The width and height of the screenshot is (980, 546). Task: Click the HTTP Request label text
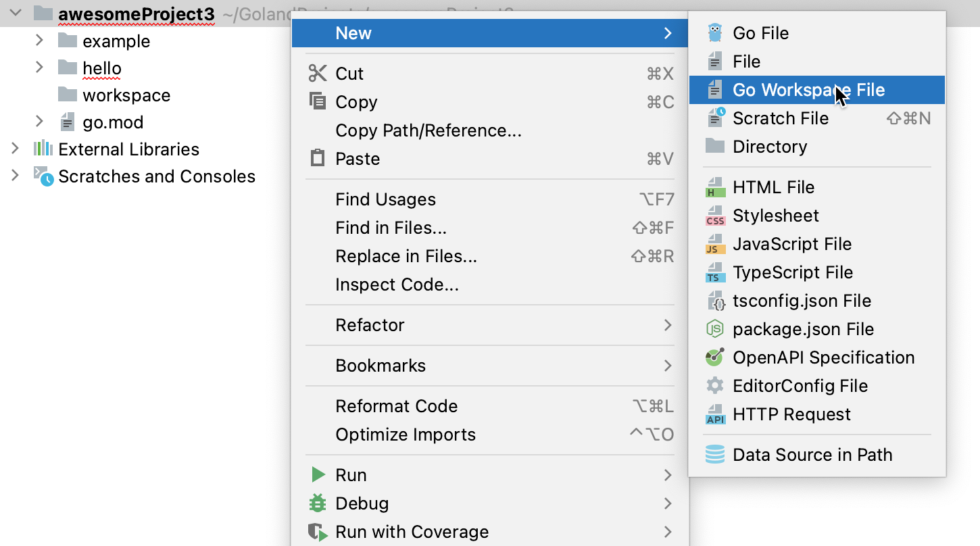(x=791, y=414)
